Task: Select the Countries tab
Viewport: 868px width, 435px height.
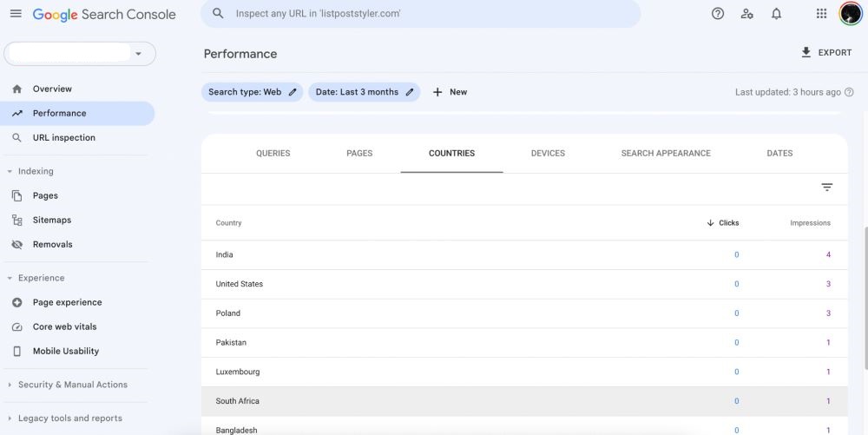Action: (451, 154)
